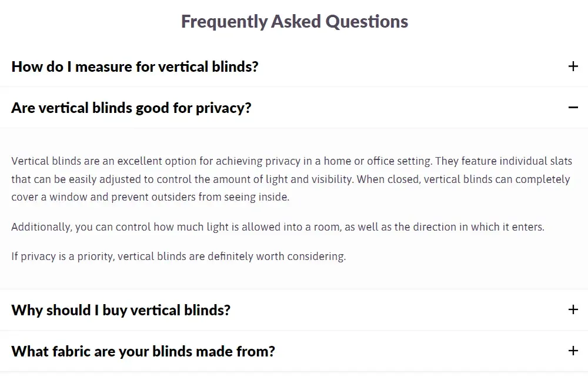The image size is (588, 380).
Task: Select the 'Frequently Asked Questions' heading
Action: pyautogui.click(x=294, y=21)
